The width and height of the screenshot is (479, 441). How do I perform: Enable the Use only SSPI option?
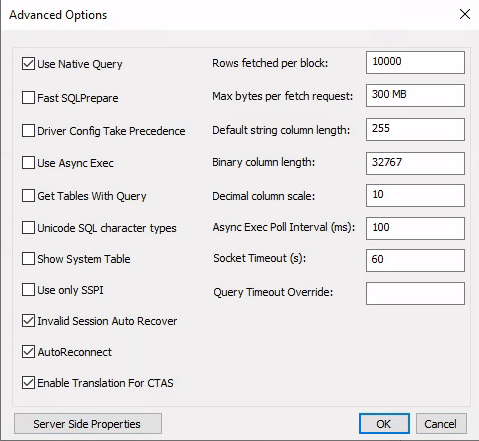tap(28, 290)
